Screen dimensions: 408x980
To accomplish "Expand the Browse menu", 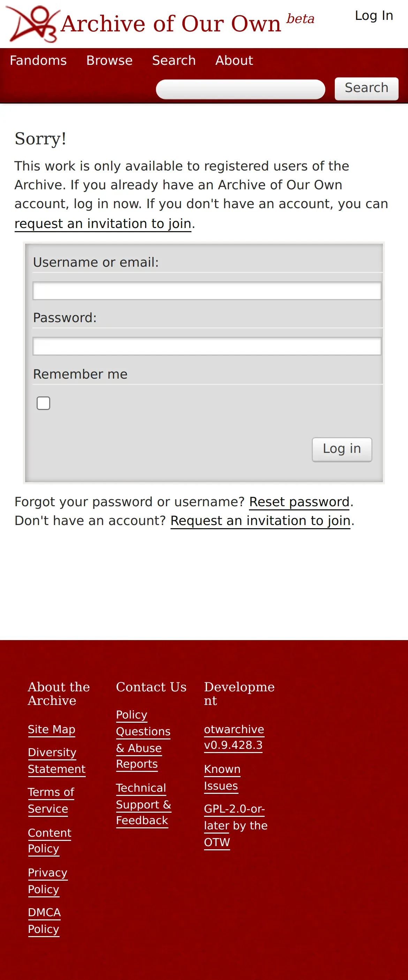I will [x=109, y=61].
